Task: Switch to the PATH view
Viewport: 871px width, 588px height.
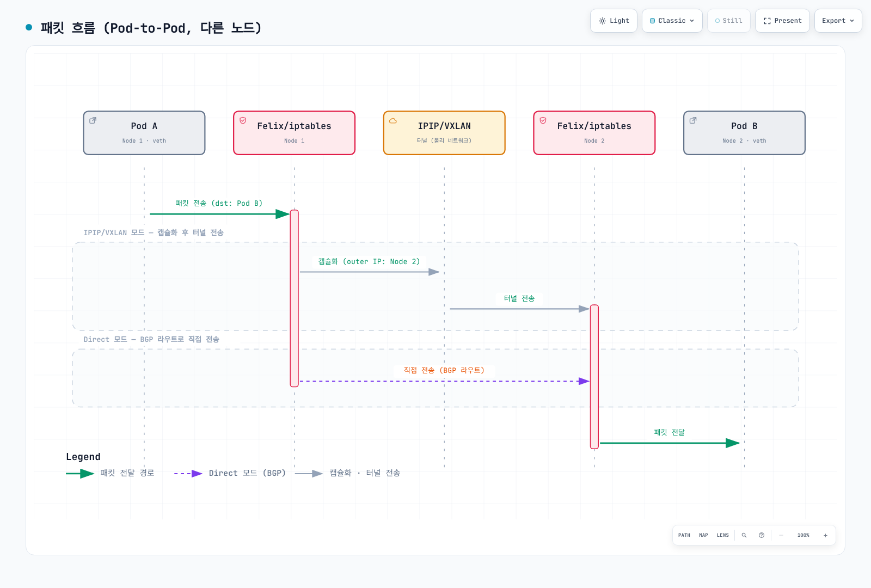Action: (684, 535)
